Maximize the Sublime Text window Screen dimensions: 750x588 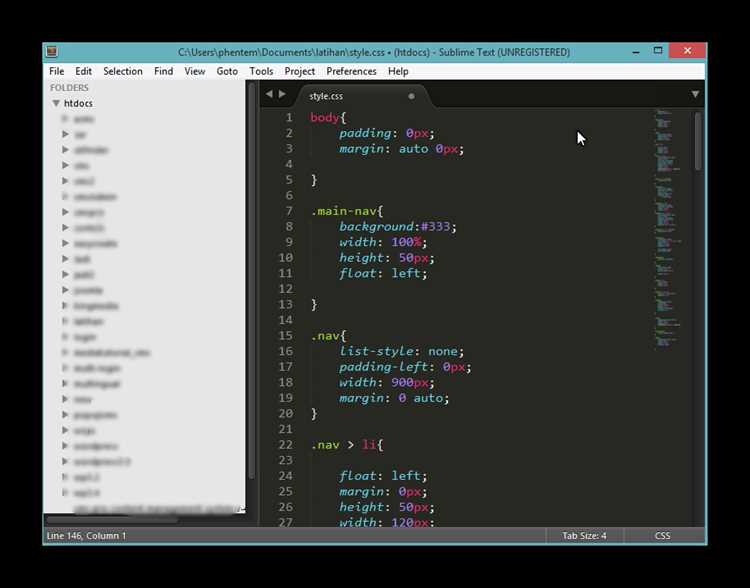pyautogui.click(x=658, y=51)
